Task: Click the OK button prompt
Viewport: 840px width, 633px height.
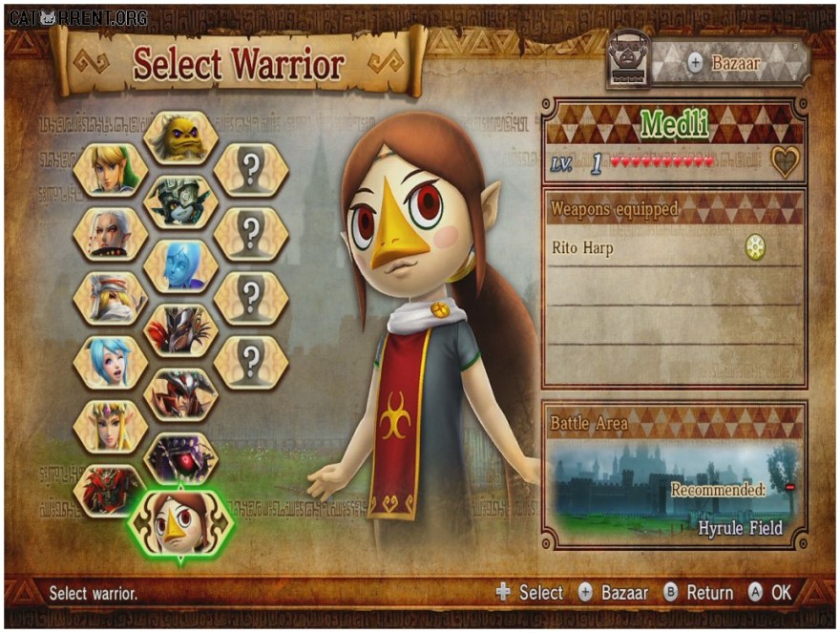Action: click(769, 592)
